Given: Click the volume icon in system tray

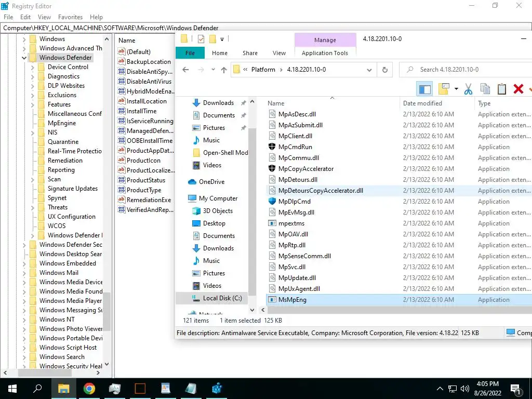Looking at the screenshot, I should [x=465, y=389].
